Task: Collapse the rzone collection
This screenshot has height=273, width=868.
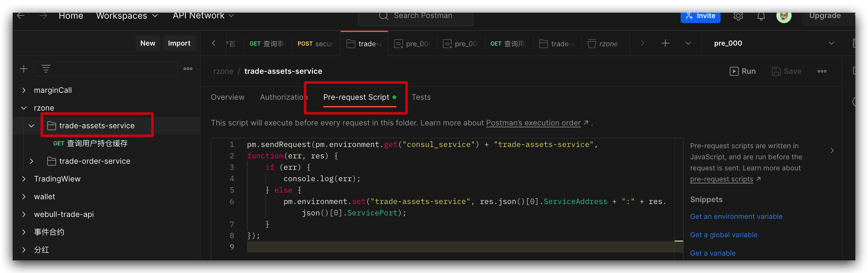Action: pyautogui.click(x=23, y=108)
